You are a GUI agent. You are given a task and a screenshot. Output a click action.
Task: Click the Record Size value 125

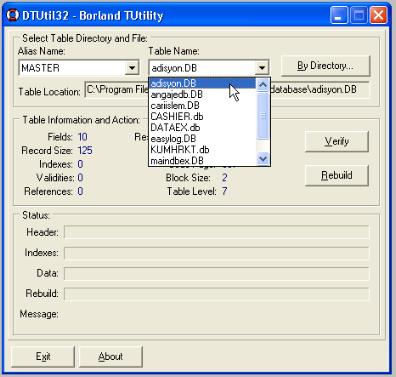(x=85, y=150)
